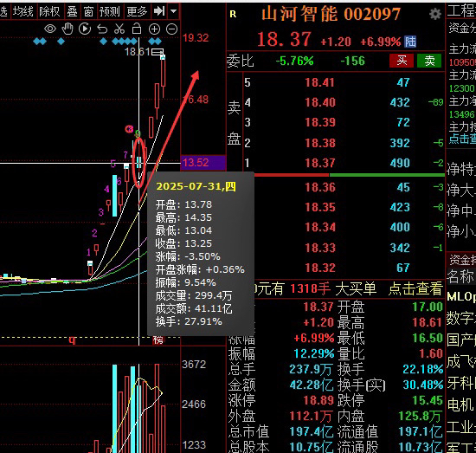476x453 pixels.
Task: Click sell level 2 price 18.38
Action: 320,143
